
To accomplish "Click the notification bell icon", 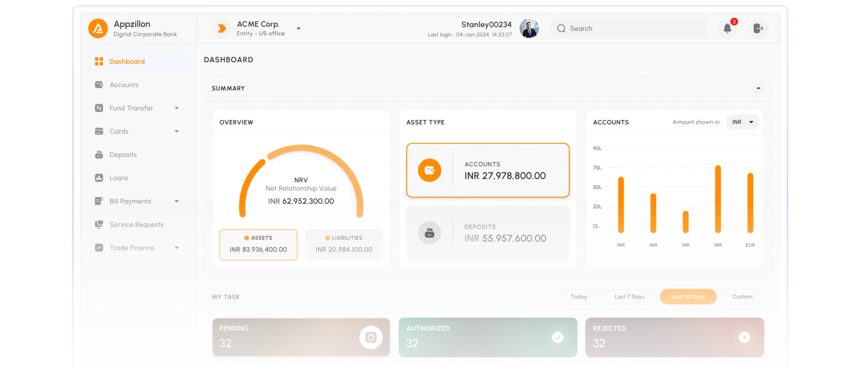I will (727, 28).
